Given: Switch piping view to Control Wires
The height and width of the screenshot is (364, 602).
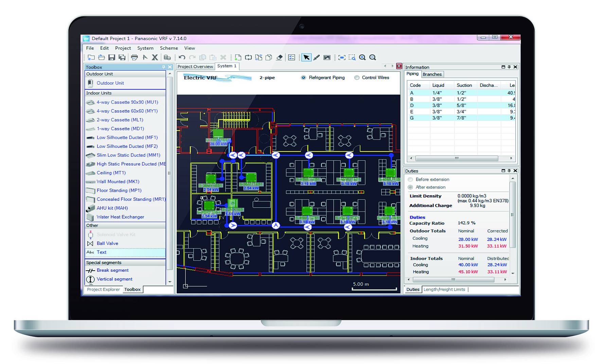Looking at the screenshot, I should pyautogui.click(x=357, y=77).
